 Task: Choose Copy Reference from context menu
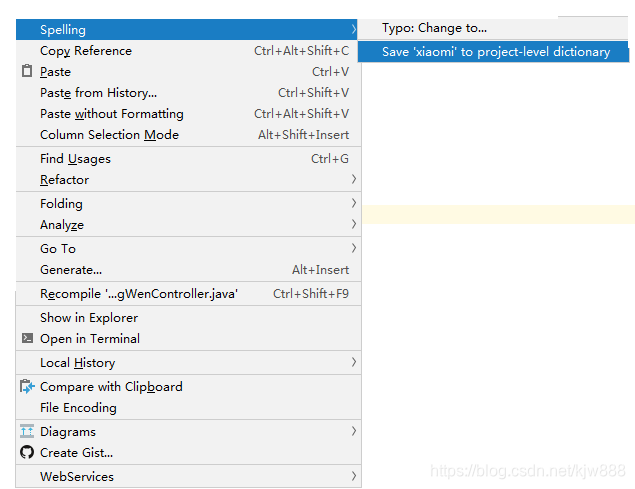pos(188,51)
